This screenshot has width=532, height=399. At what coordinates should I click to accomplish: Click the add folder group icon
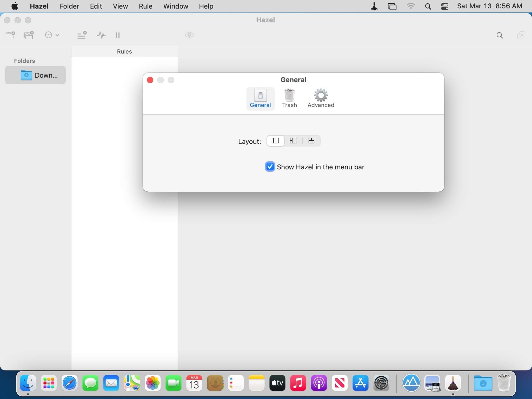(29, 35)
